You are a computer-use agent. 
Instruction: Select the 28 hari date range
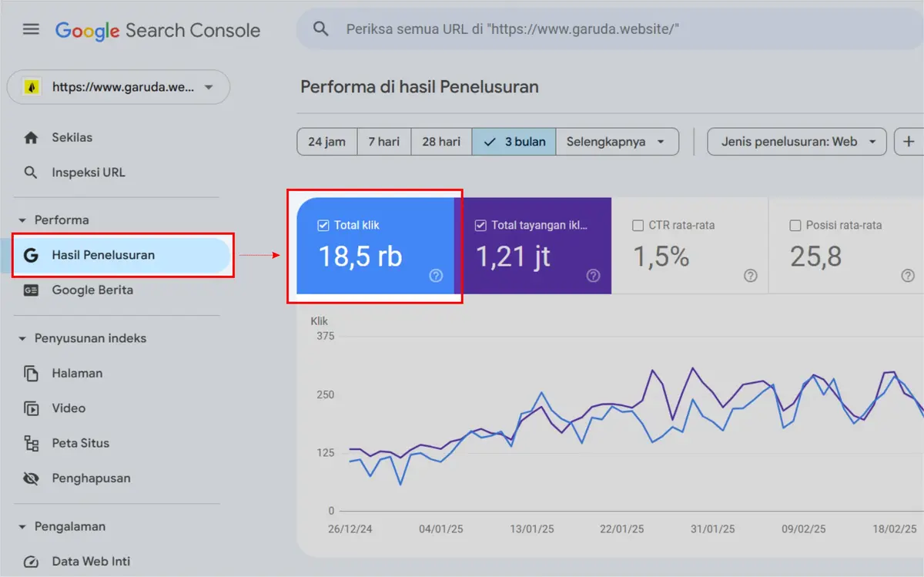click(441, 142)
